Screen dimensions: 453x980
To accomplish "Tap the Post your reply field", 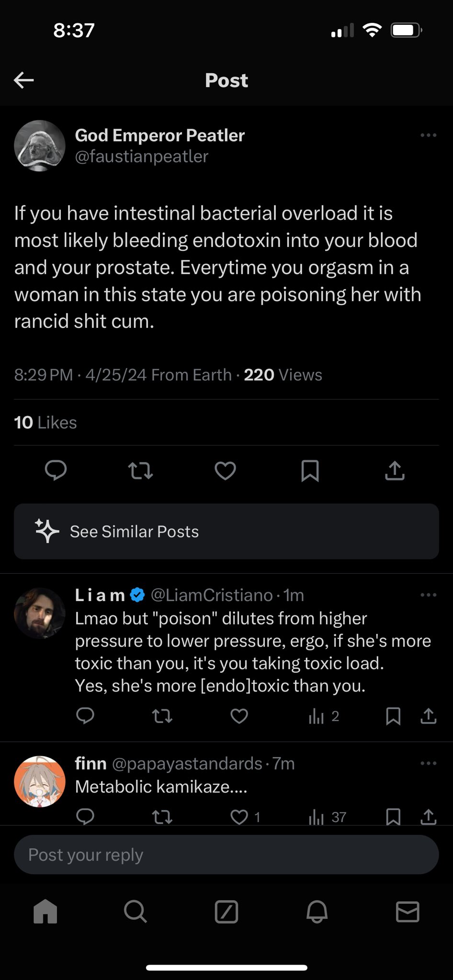I will 226,855.
